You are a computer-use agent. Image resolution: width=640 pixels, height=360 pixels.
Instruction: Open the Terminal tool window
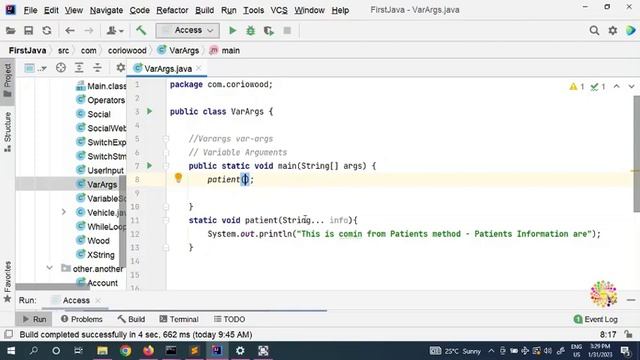tap(179, 319)
